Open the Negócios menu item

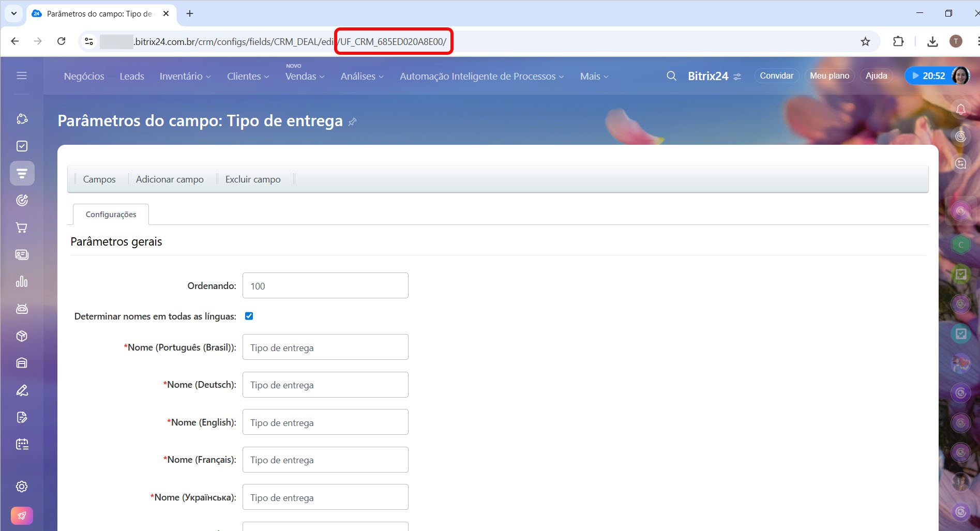84,77
